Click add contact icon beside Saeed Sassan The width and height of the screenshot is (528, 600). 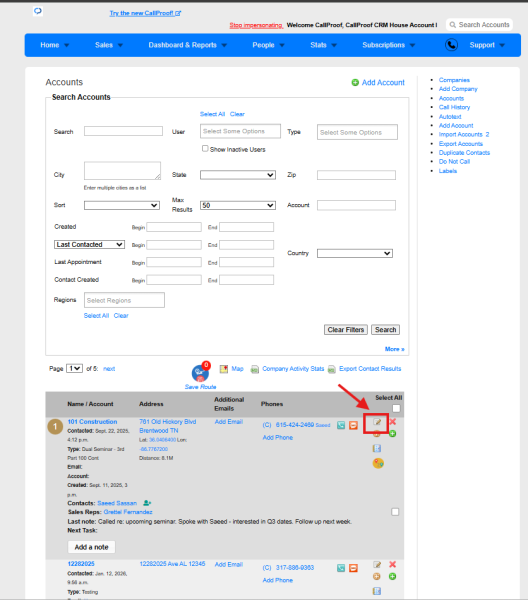tap(147, 503)
